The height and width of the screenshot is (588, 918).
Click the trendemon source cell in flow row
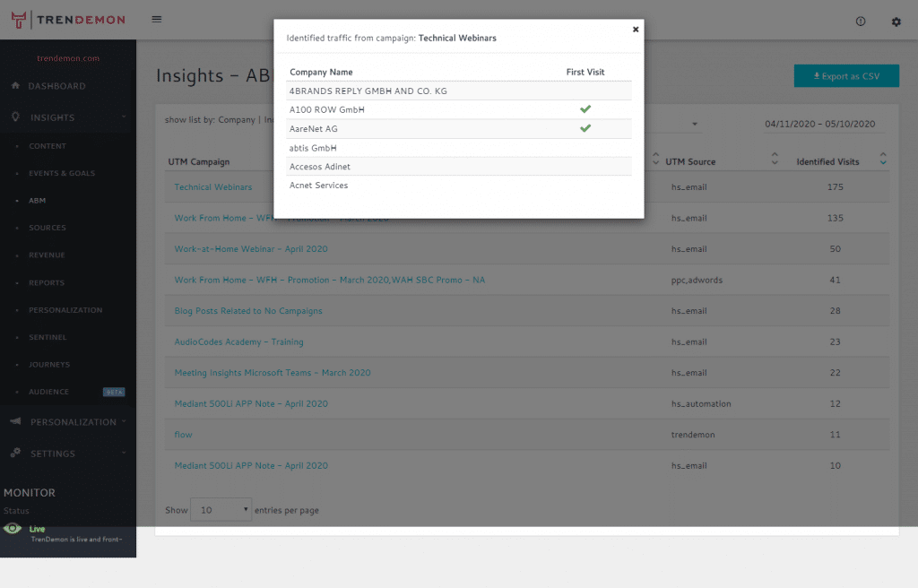[693, 435]
